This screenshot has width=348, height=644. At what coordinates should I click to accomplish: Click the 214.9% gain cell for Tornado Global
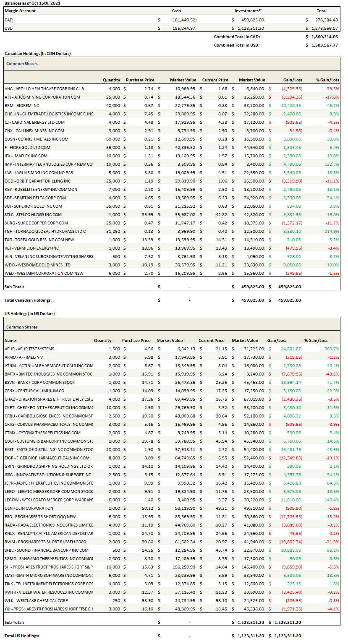[332, 231]
